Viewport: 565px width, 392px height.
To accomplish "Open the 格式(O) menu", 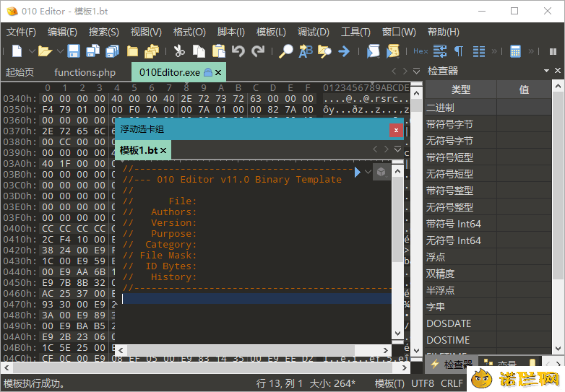I will 189,32.
